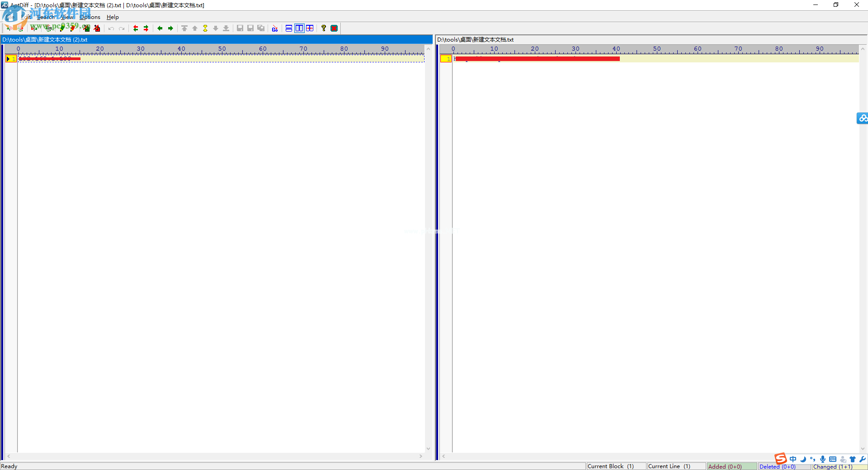868x470 pixels.
Task: Click the Ready status text
Action: pos(9,466)
